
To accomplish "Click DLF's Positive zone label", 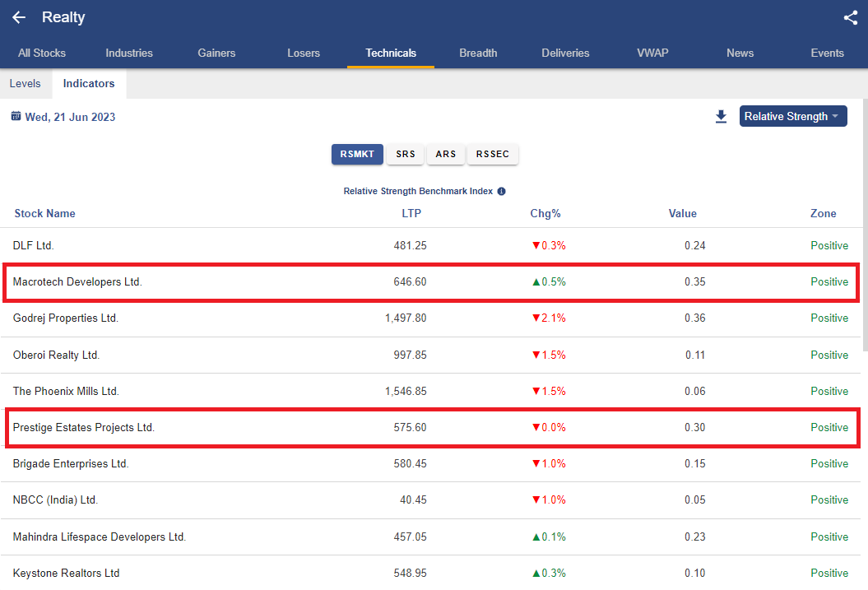I will [x=829, y=246].
